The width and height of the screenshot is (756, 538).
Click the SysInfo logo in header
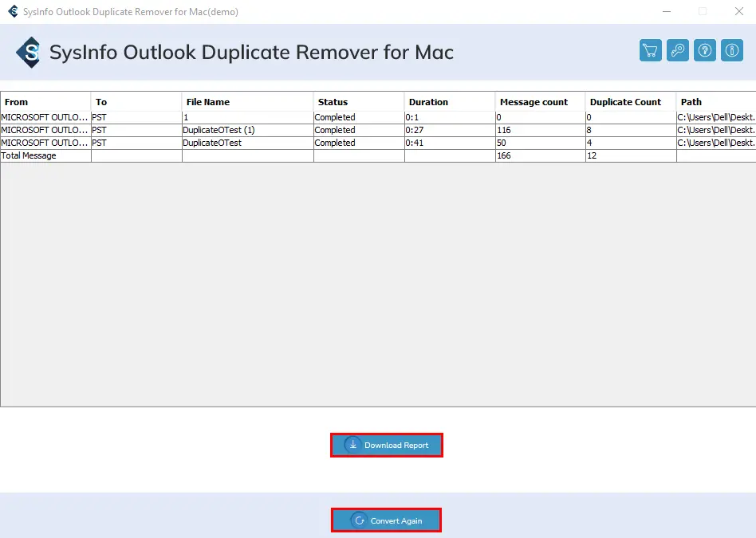pos(28,52)
